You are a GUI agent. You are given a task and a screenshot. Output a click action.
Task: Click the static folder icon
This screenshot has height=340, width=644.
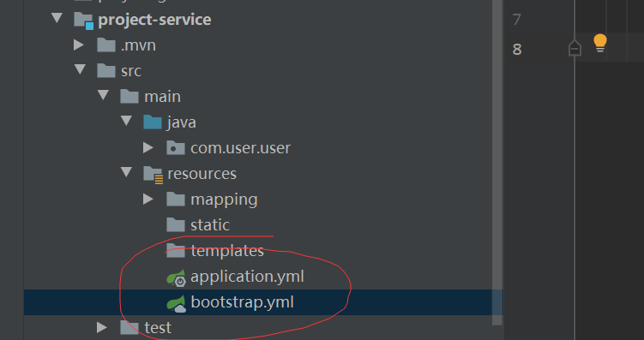pos(176,224)
